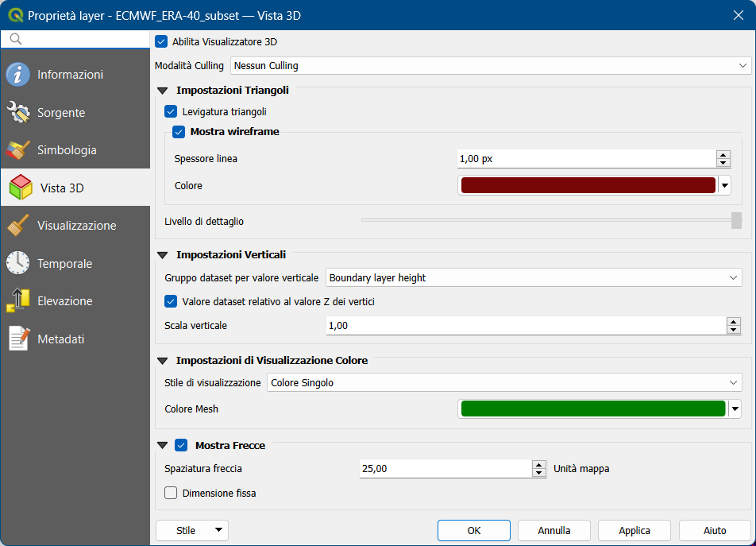The image size is (756, 546).
Task: Select the Vista 3D tab label
Action: (x=62, y=188)
